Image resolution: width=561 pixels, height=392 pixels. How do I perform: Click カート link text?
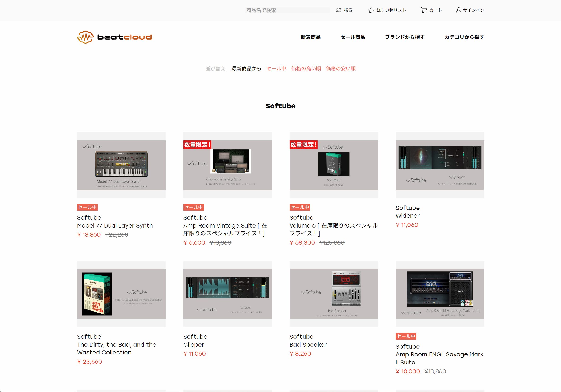[x=435, y=10]
